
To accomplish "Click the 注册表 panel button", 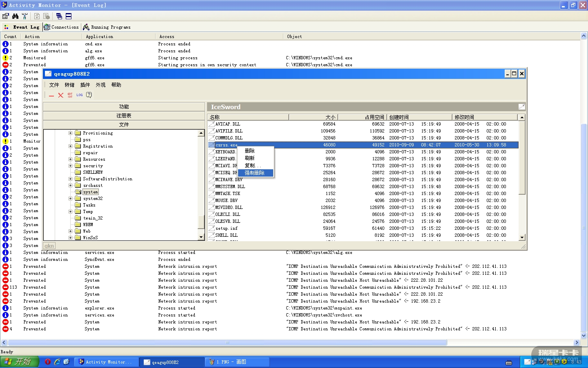I will pyautogui.click(x=124, y=116).
